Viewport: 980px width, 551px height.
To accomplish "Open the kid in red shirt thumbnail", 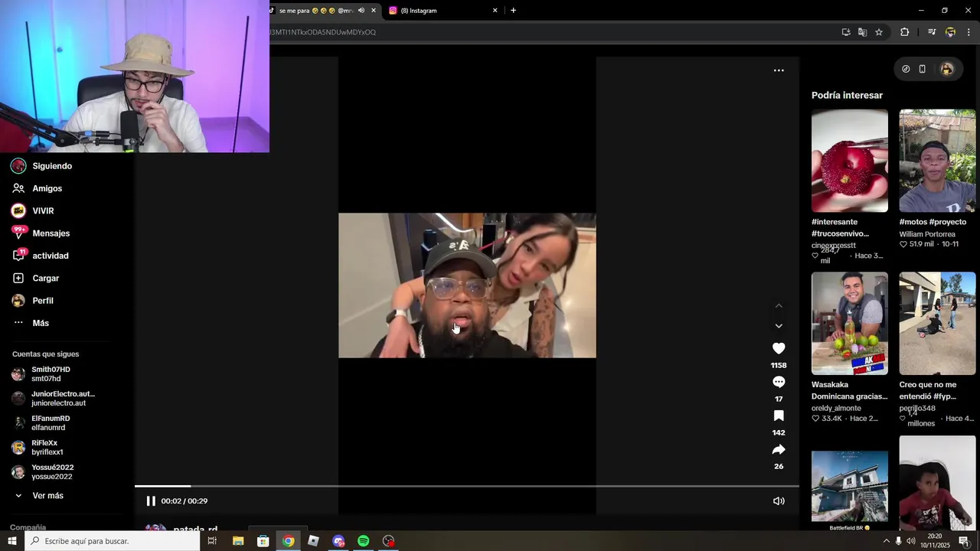I will pyautogui.click(x=937, y=483).
